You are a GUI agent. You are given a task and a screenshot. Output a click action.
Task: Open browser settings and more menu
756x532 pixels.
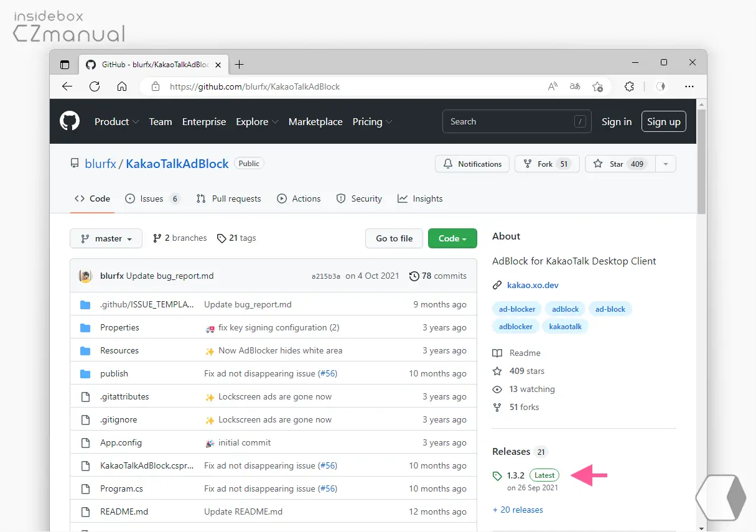coord(689,86)
